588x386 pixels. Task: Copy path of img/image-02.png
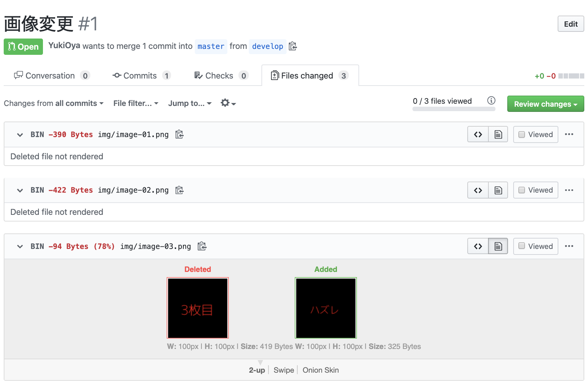tap(180, 190)
